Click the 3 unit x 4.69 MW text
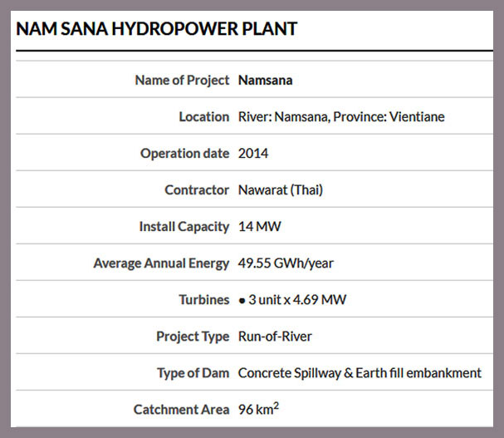The width and height of the screenshot is (504, 438). (x=297, y=299)
